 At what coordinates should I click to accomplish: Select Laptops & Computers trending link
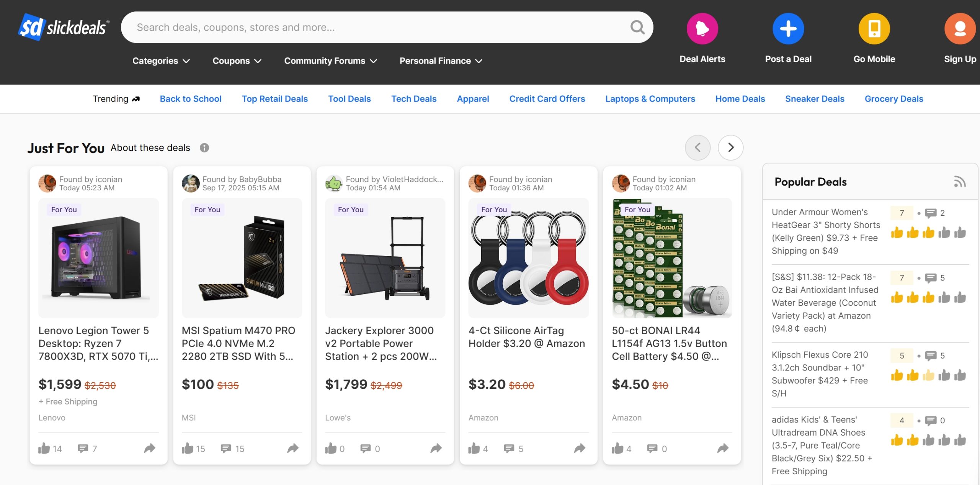point(650,99)
